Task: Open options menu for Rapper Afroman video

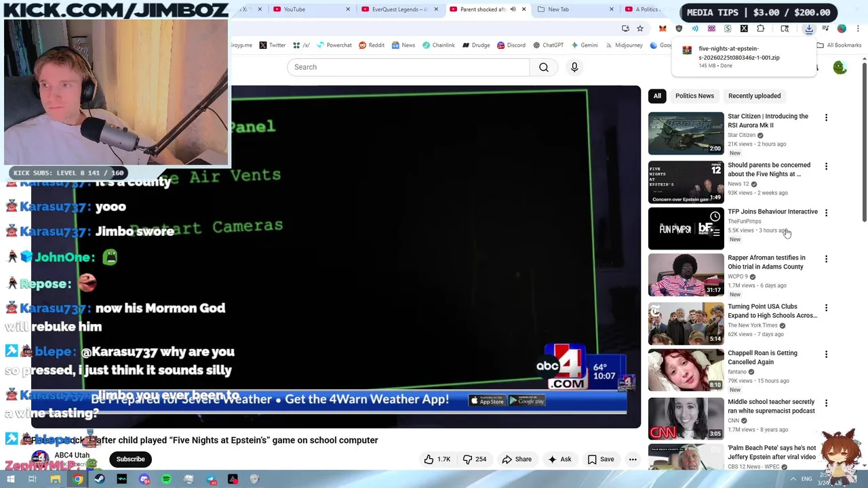Action: pos(826,260)
